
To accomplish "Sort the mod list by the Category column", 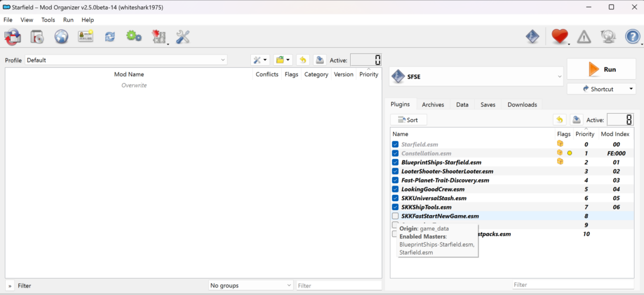I will click(x=316, y=74).
